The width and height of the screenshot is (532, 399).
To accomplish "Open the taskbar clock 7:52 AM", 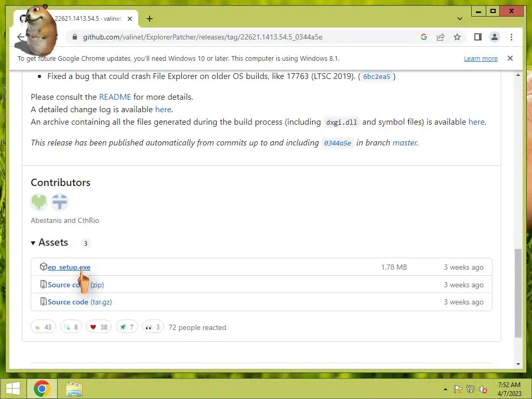I will [509, 389].
